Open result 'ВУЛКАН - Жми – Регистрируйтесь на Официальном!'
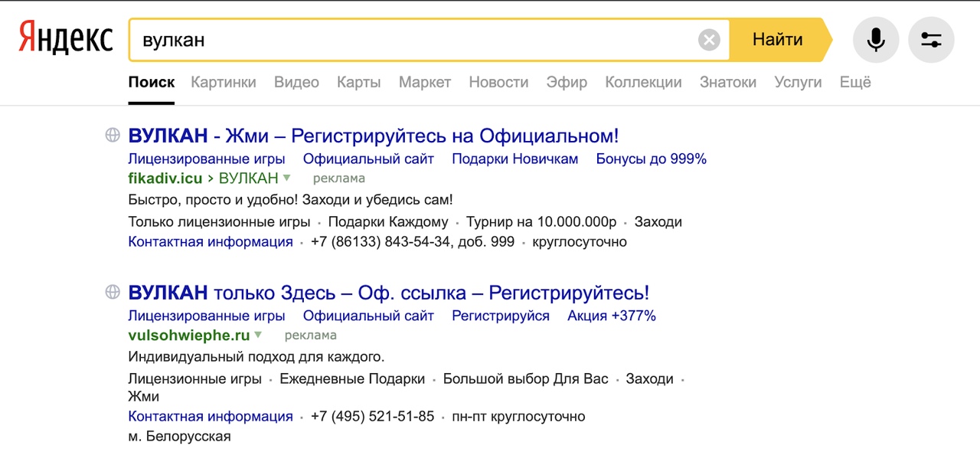The width and height of the screenshot is (980, 462). pyautogui.click(x=374, y=136)
